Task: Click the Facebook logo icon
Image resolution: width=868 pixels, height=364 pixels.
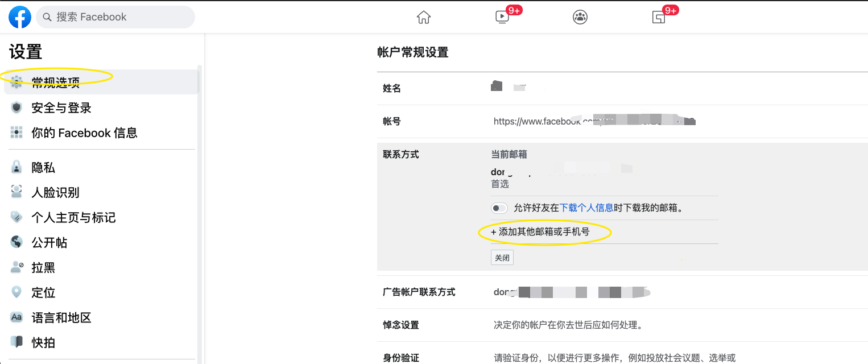Action: tap(19, 17)
